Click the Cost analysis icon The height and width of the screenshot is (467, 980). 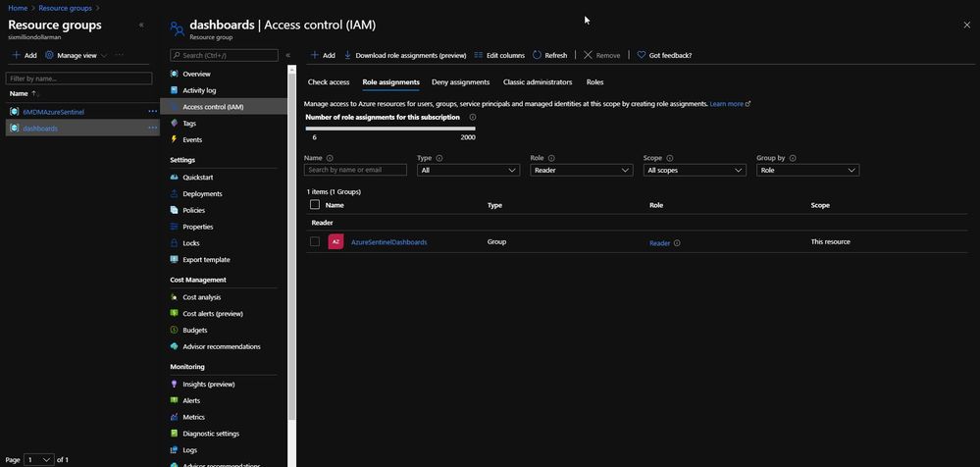[175, 297]
